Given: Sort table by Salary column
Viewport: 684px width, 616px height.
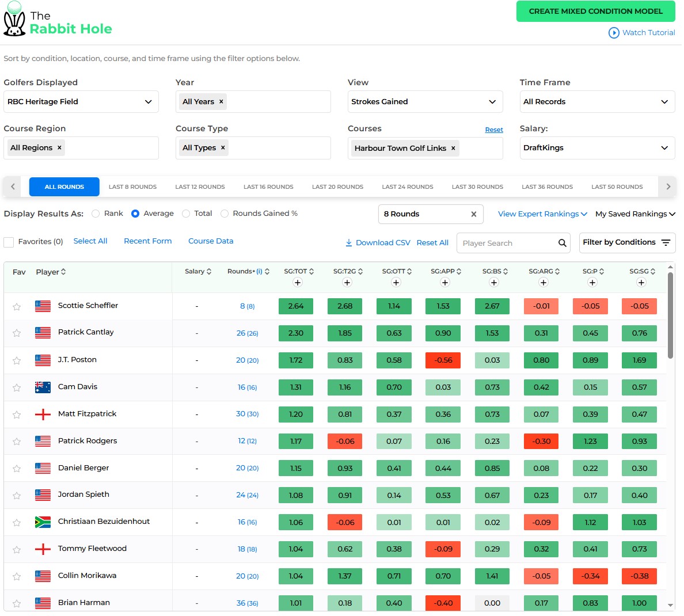Looking at the screenshot, I should click(x=199, y=272).
